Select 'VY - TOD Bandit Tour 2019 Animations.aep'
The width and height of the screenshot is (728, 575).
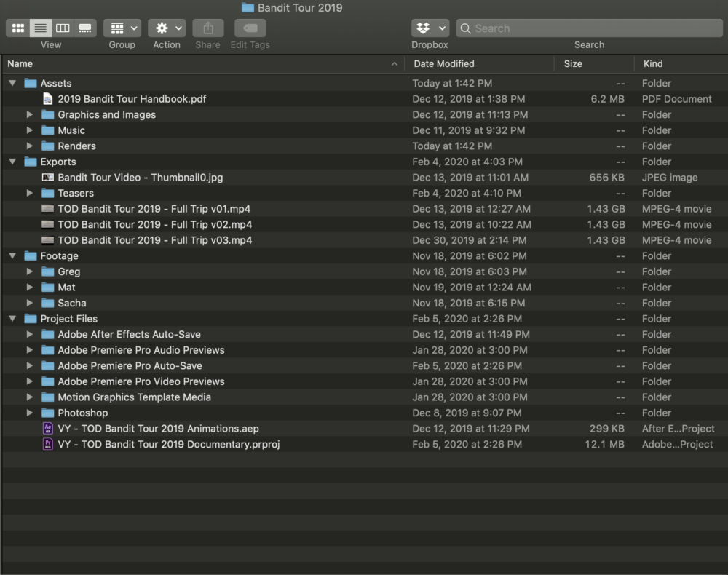[158, 429]
